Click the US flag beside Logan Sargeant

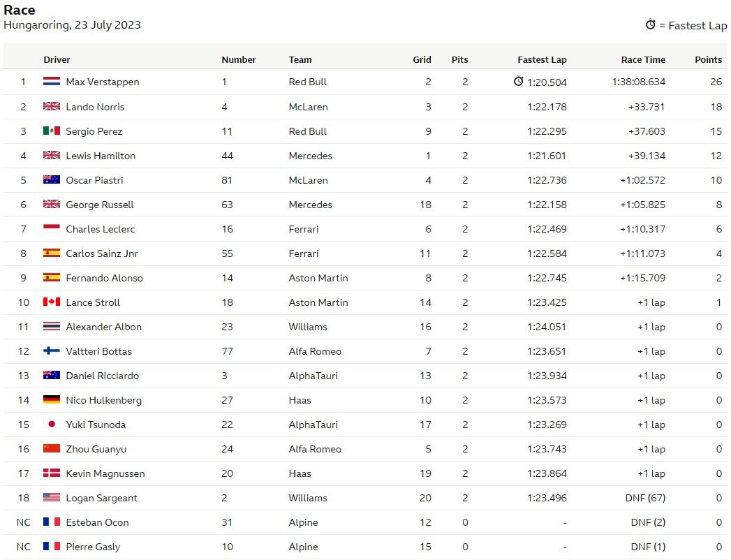pyautogui.click(x=52, y=498)
